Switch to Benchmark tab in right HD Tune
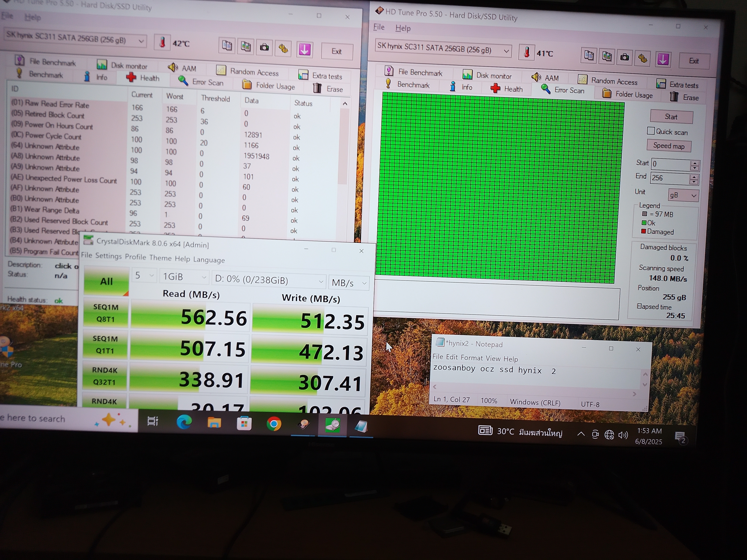The height and width of the screenshot is (560, 747). [x=407, y=84]
